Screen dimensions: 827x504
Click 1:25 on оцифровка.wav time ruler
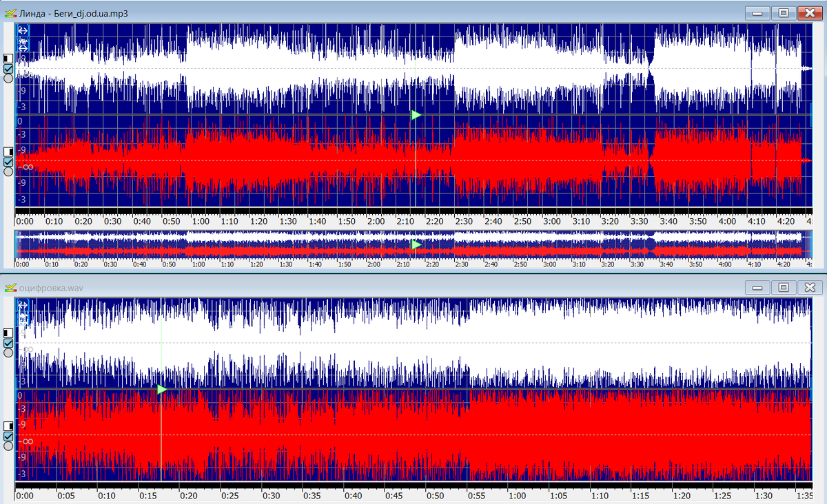pyautogui.click(x=723, y=495)
